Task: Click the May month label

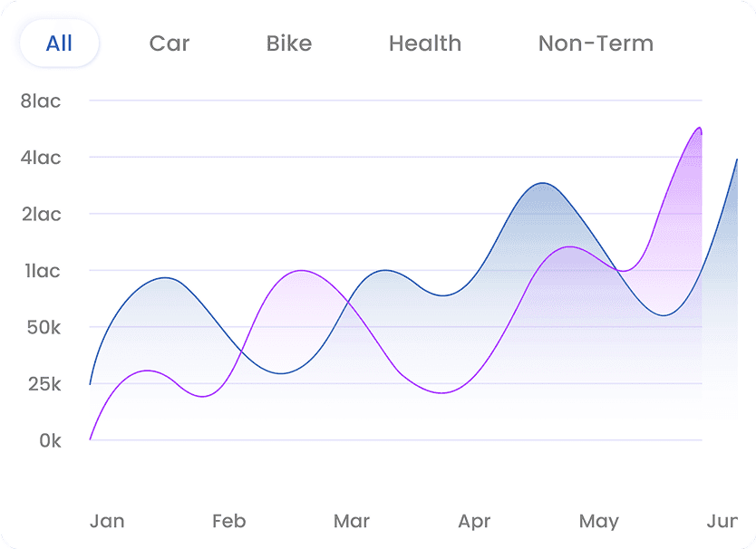Action: pyautogui.click(x=598, y=521)
